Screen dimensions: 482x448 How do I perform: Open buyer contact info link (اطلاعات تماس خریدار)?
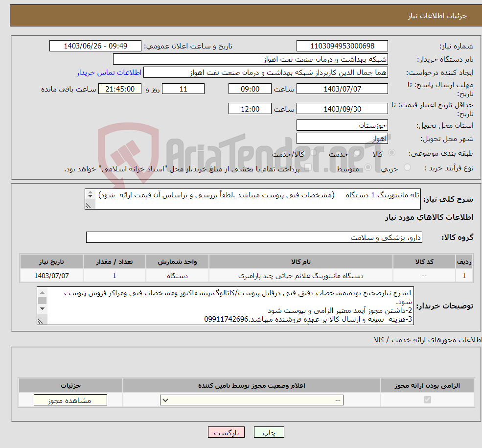pos(109,72)
